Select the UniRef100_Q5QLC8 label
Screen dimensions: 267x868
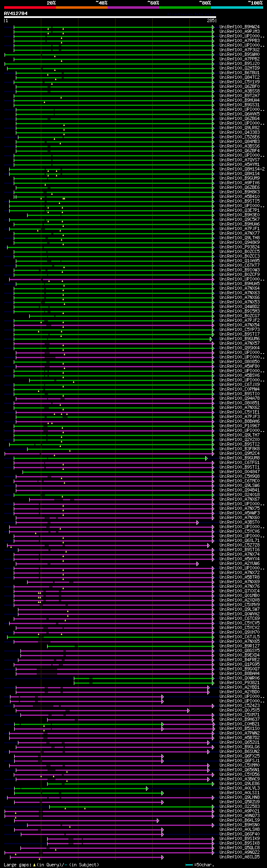tap(239, 848)
